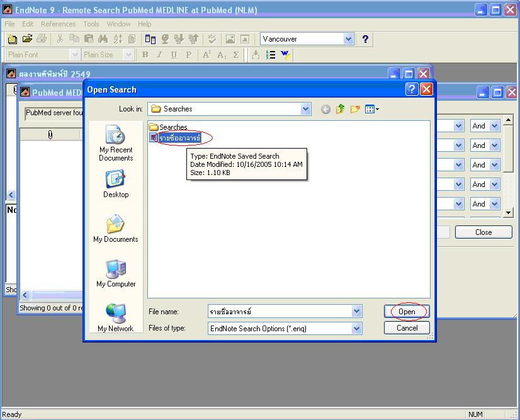Click the Spell Check abc icon
The height and width of the screenshot is (420, 520).
tap(212, 39)
